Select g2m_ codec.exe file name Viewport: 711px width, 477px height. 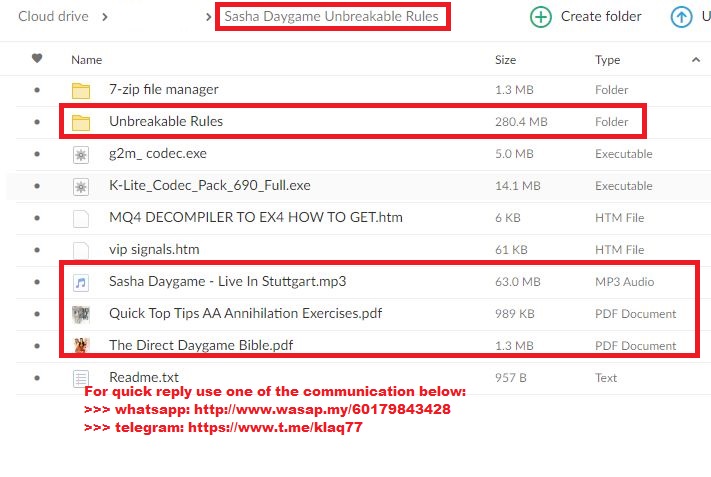click(x=158, y=154)
